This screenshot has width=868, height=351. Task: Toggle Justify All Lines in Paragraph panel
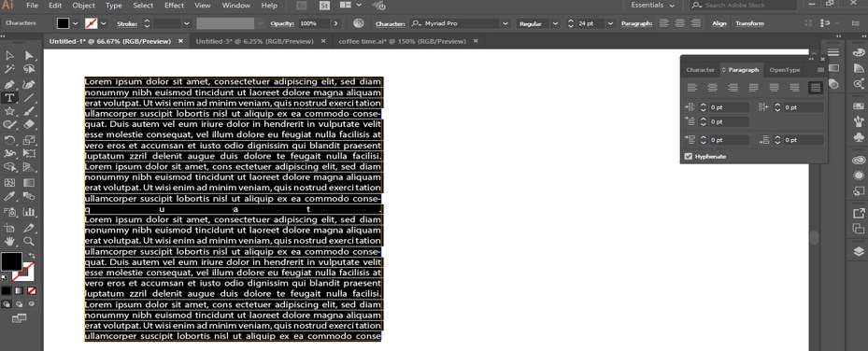click(816, 88)
